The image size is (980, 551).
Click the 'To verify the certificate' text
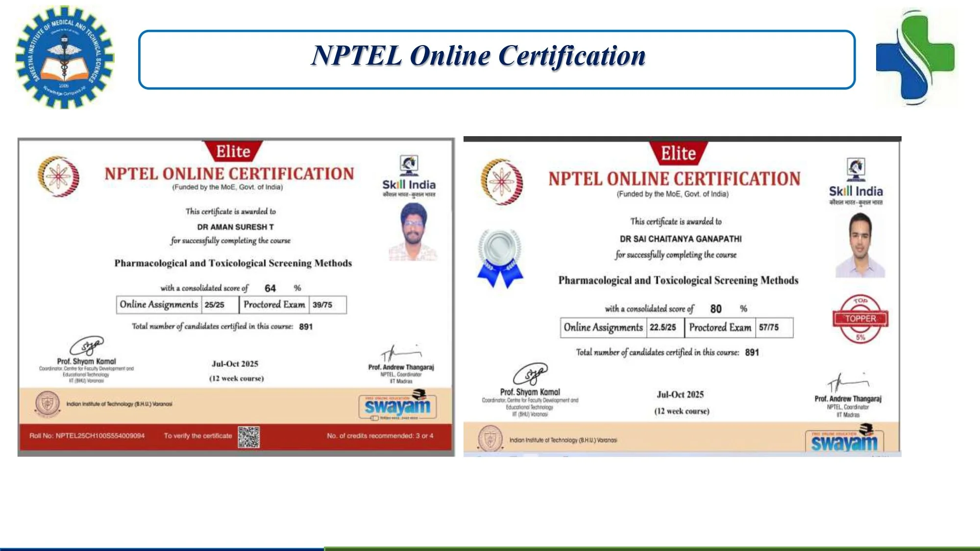coord(198,435)
